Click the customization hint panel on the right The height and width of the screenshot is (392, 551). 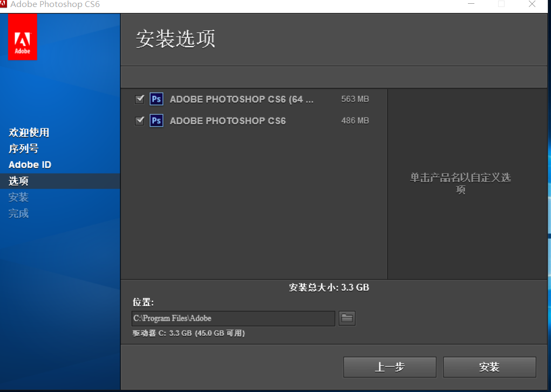pos(460,184)
